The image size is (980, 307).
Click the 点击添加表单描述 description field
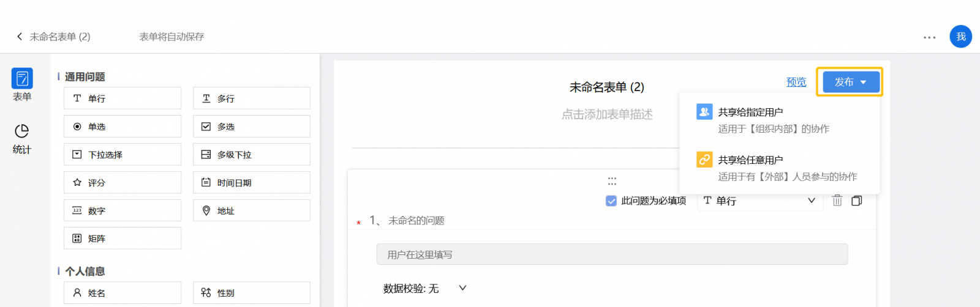pyautogui.click(x=607, y=114)
